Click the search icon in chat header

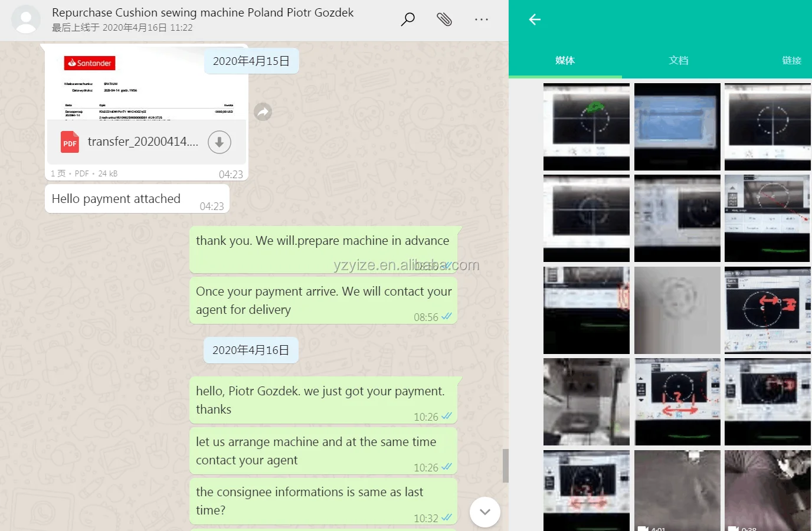coord(408,19)
